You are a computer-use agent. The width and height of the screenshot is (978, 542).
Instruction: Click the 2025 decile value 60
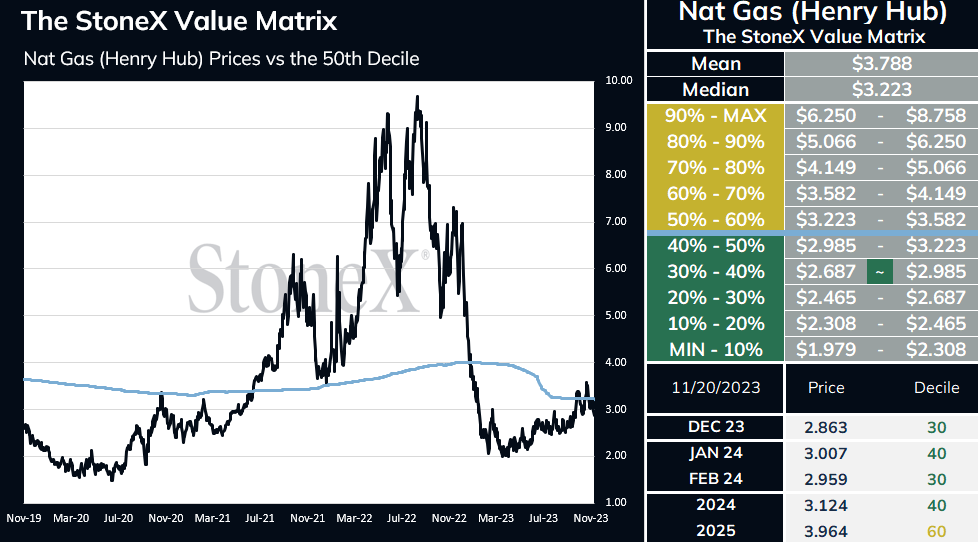(x=936, y=531)
